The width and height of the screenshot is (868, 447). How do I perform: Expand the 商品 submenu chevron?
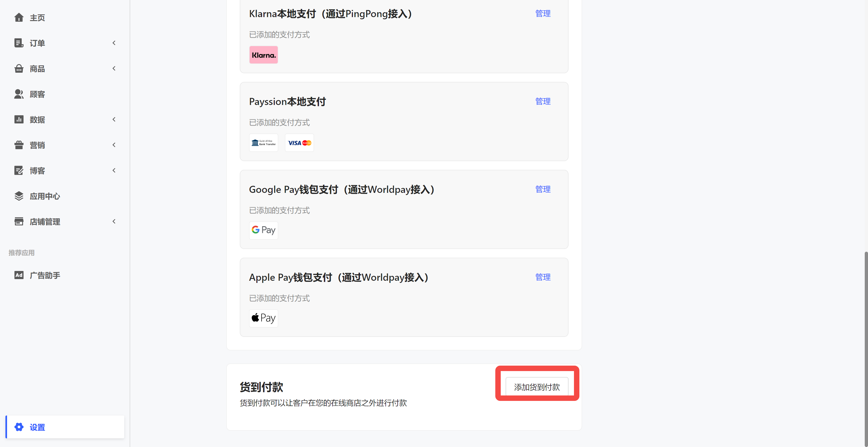point(114,69)
